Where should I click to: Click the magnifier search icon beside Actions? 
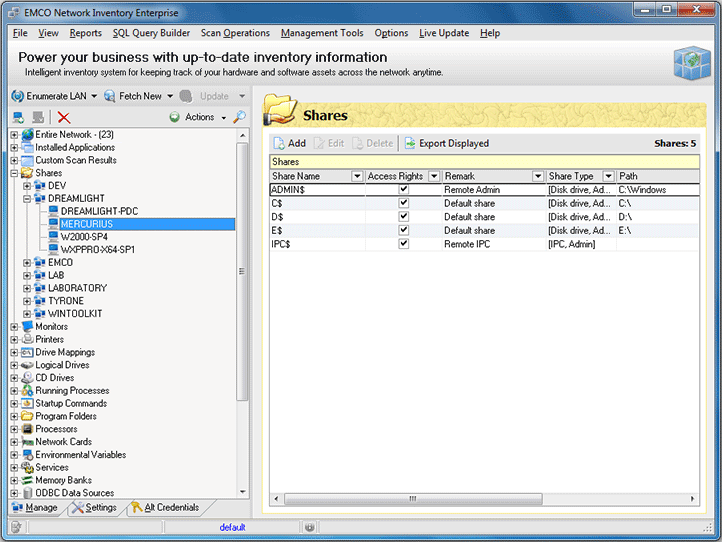(240, 117)
